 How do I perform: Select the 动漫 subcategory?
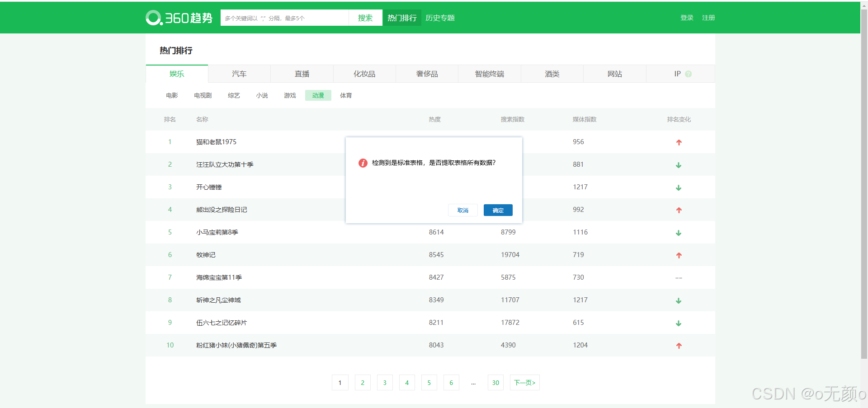click(x=318, y=95)
